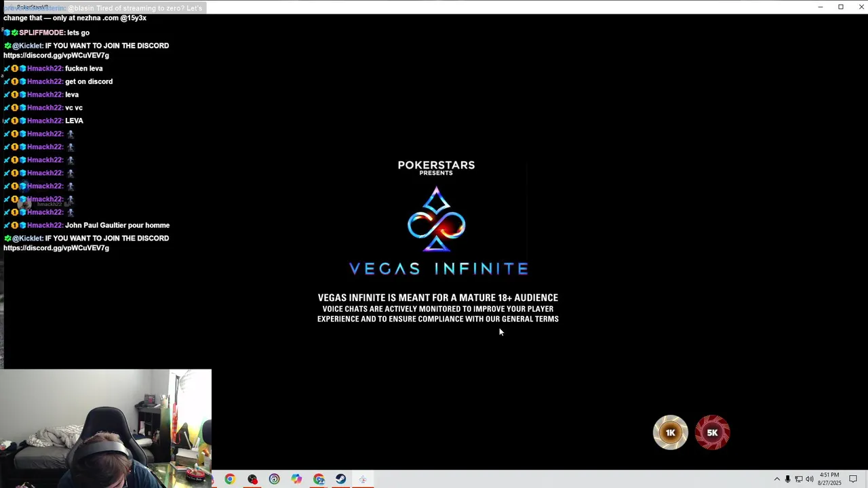This screenshot has width=868, height=488.
Task: Click the microphone tray icon
Action: (787, 479)
